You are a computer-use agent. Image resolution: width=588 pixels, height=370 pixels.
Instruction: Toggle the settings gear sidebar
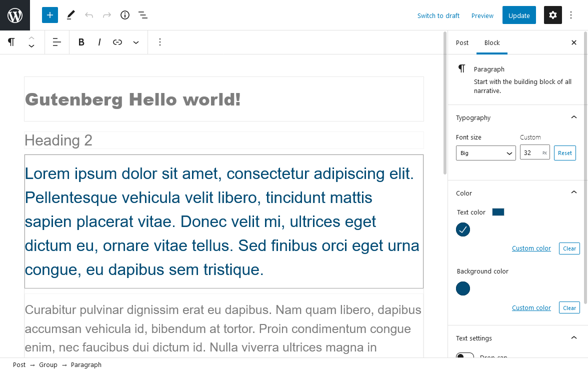pos(553,15)
